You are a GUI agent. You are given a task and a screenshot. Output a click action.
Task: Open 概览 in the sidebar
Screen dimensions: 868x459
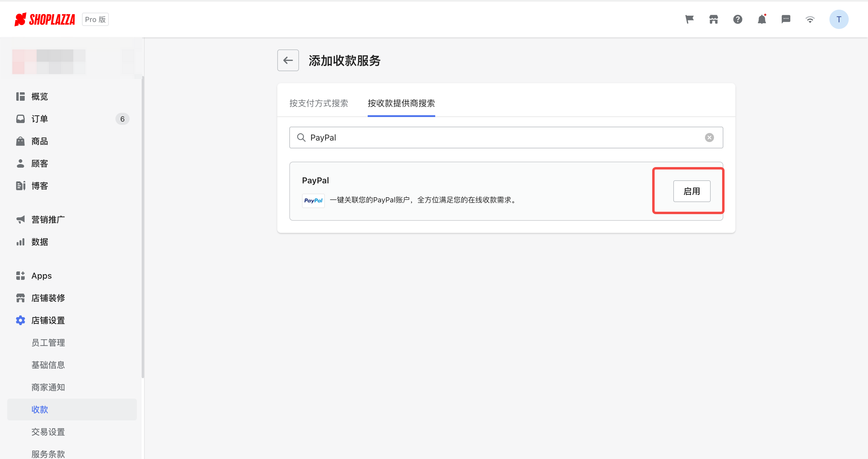72,97
